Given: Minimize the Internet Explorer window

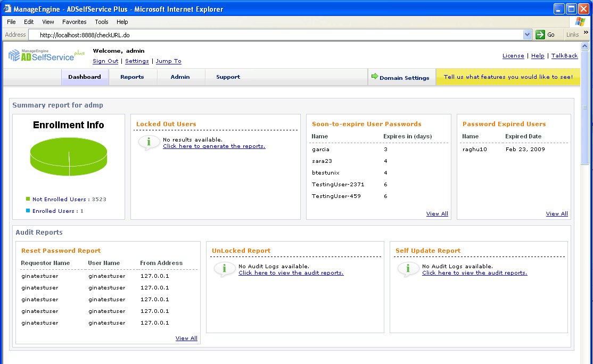Looking at the screenshot, I should click(x=559, y=9).
